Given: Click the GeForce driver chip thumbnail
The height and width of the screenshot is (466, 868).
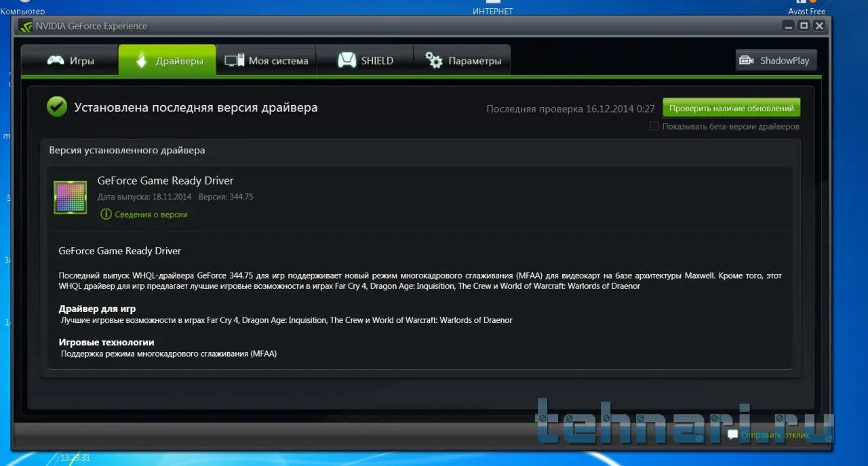Looking at the screenshot, I should pyautogui.click(x=71, y=197).
